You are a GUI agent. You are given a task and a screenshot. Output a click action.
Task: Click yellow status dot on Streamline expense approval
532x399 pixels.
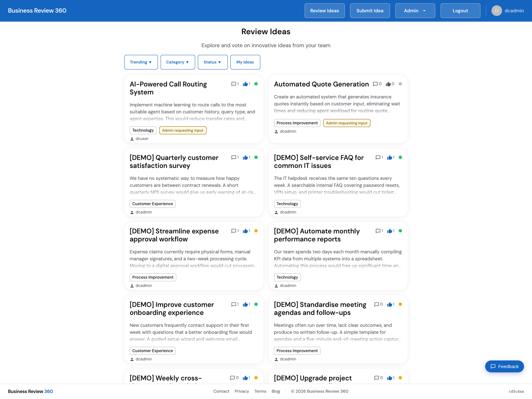pos(256,231)
